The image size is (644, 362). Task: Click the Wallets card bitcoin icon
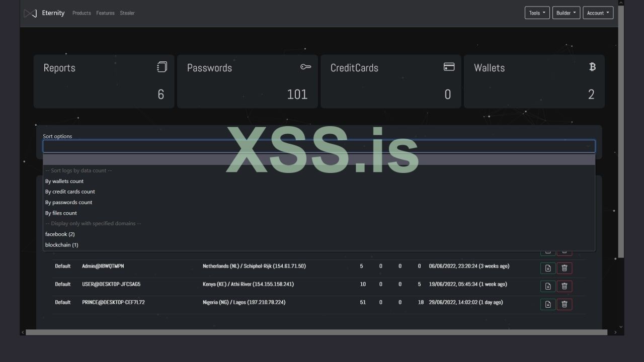pos(592,67)
